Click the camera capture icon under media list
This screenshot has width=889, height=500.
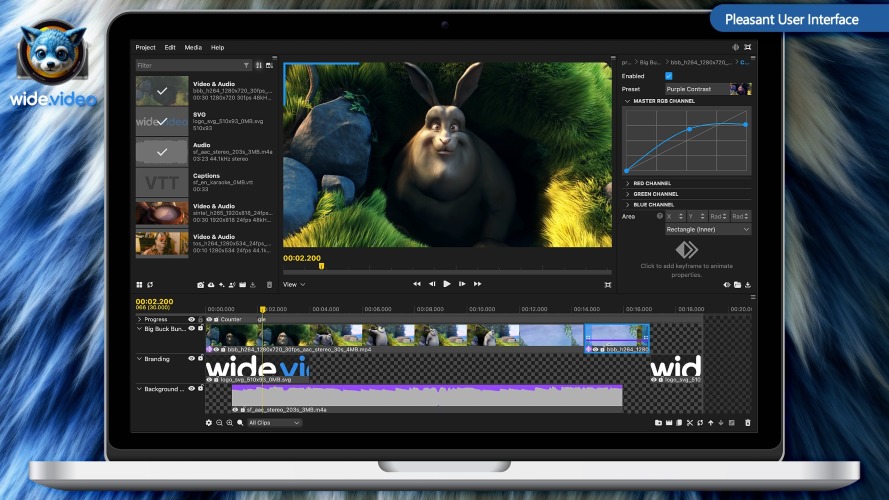[200, 285]
